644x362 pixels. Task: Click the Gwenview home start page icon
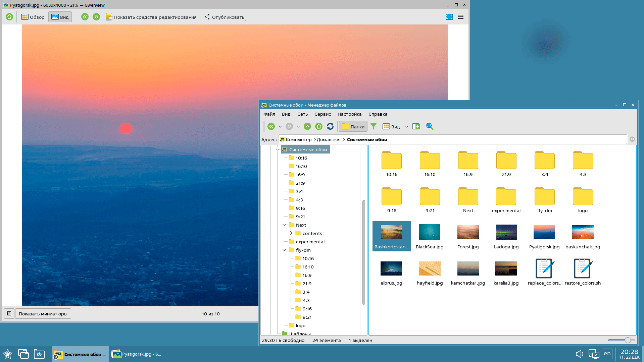tap(9, 17)
